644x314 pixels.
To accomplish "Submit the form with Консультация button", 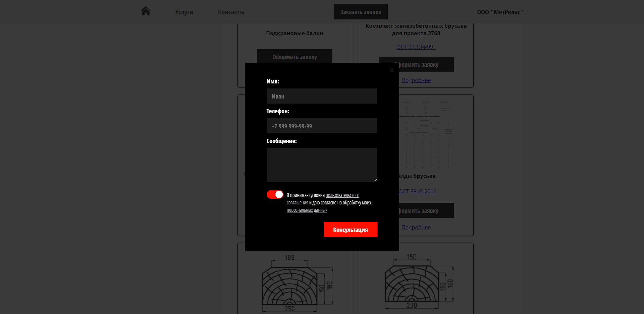I will coord(350,230).
